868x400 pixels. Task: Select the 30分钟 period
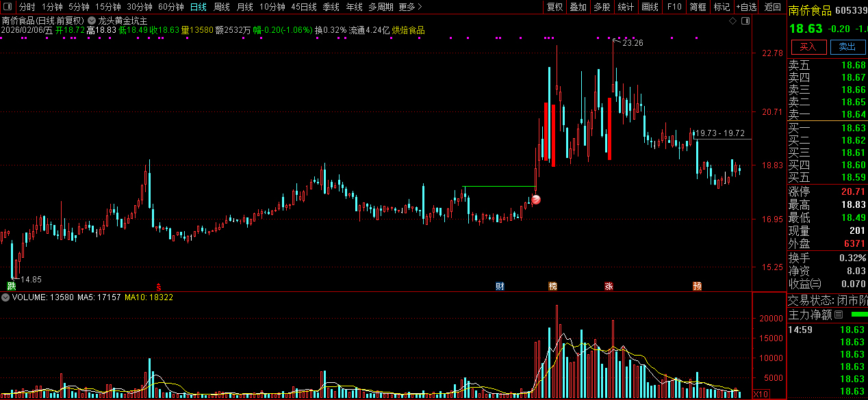tap(139, 7)
